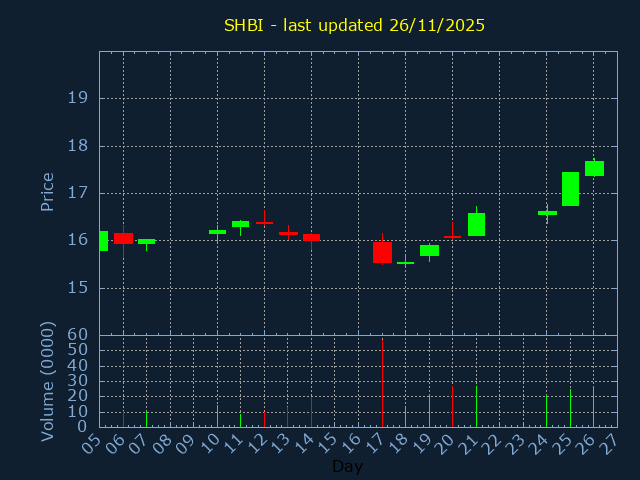The width and height of the screenshot is (640, 480).
Task: Click the red volume bar on day 20
Action: click(452, 406)
